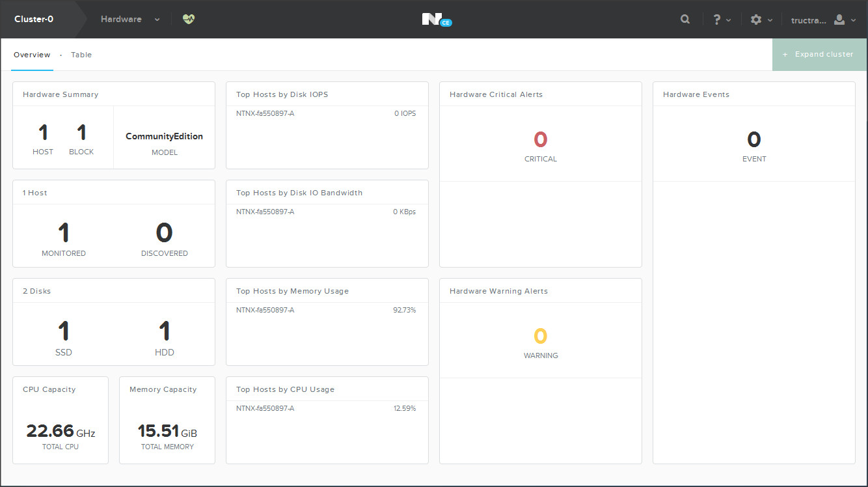Expand the help menu chevron
The width and height of the screenshot is (868, 487).
[729, 20]
